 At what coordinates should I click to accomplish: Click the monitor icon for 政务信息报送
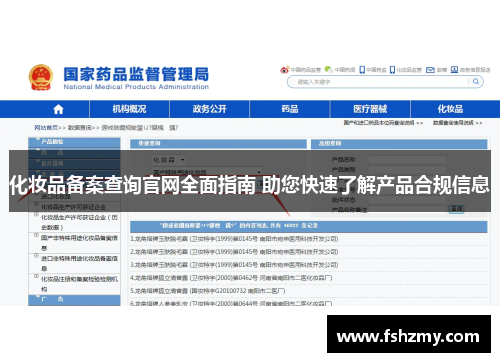(x=454, y=69)
